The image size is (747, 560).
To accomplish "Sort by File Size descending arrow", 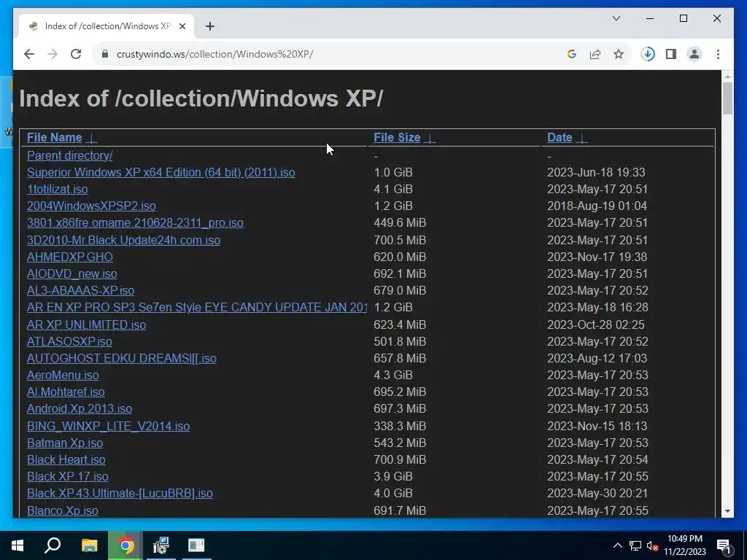I will (x=430, y=139).
